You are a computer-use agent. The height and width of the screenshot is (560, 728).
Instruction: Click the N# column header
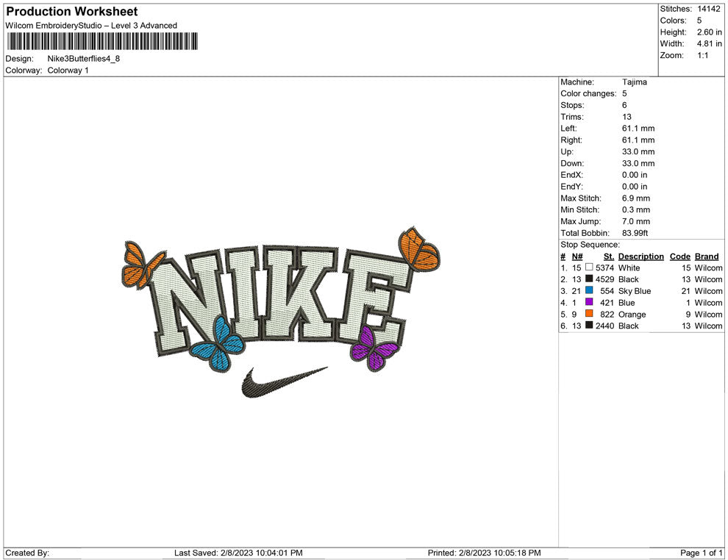[x=577, y=256]
